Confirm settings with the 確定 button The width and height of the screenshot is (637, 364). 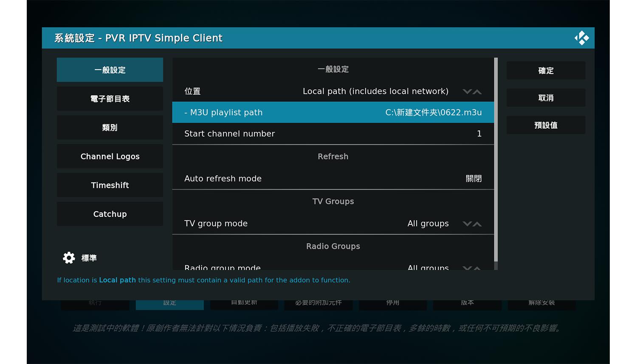pyautogui.click(x=546, y=70)
